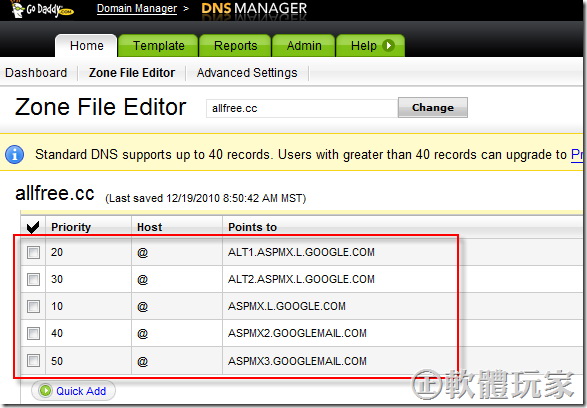Click the Domain Manager breadcrumb link
Screen dimensions: 587x408
click(137, 8)
